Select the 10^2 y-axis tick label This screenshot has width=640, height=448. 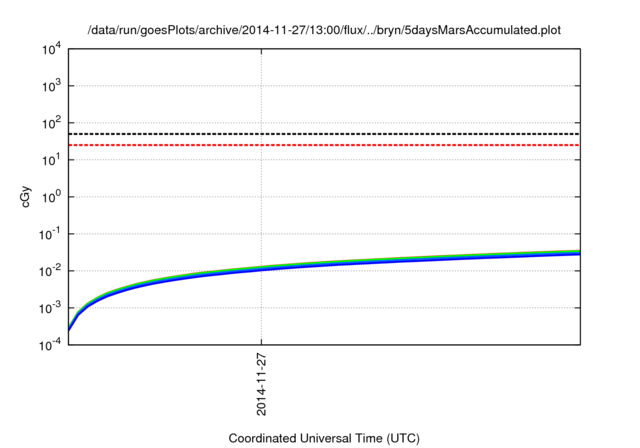51,123
